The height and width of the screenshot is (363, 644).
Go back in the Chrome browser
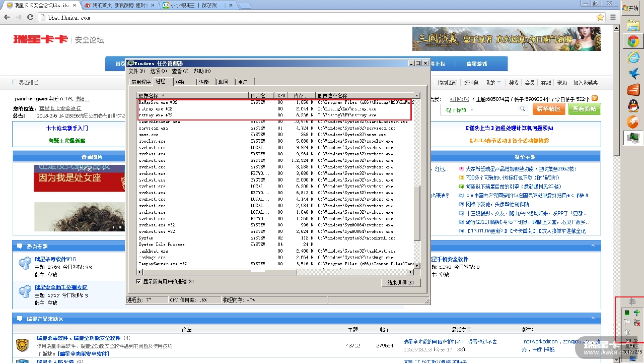(7, 17)
